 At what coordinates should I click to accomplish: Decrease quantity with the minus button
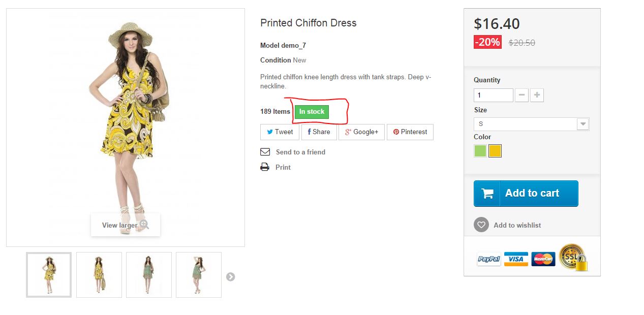tap(522, 95)
